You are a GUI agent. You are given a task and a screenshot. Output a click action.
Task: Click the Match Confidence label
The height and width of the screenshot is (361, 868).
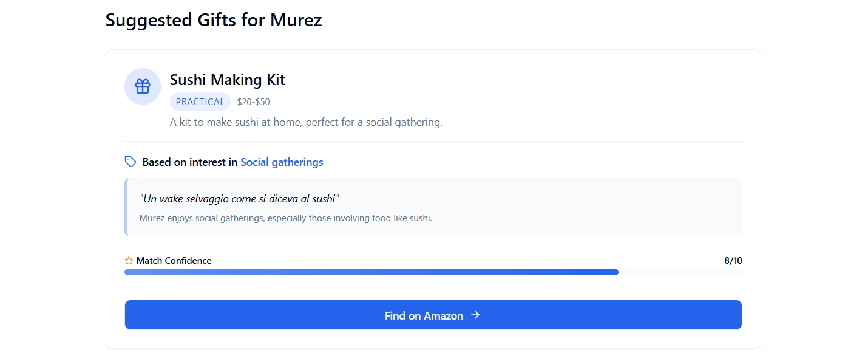(174, 261)
